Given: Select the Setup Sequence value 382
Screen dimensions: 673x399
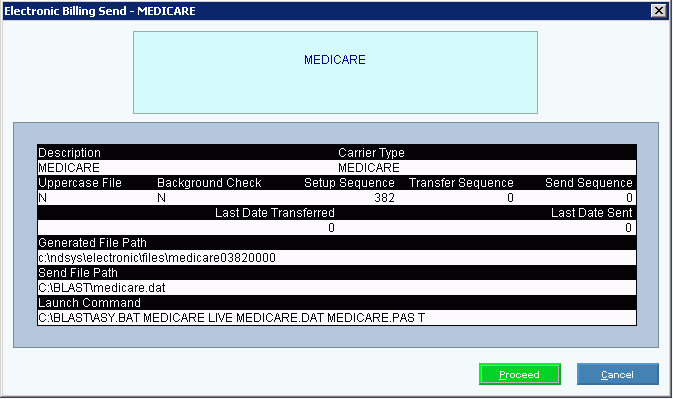Looking at the screenshot, I should coord(384,198).
